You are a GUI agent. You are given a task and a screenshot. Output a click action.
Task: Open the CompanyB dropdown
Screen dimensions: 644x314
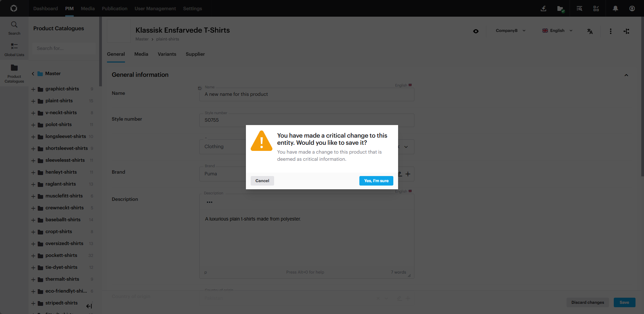coord(511,31)
